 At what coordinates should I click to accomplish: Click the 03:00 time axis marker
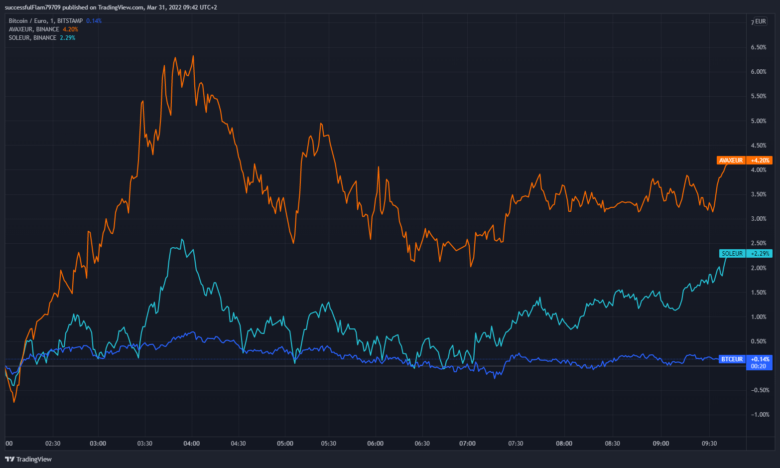(x=98, y=444)
